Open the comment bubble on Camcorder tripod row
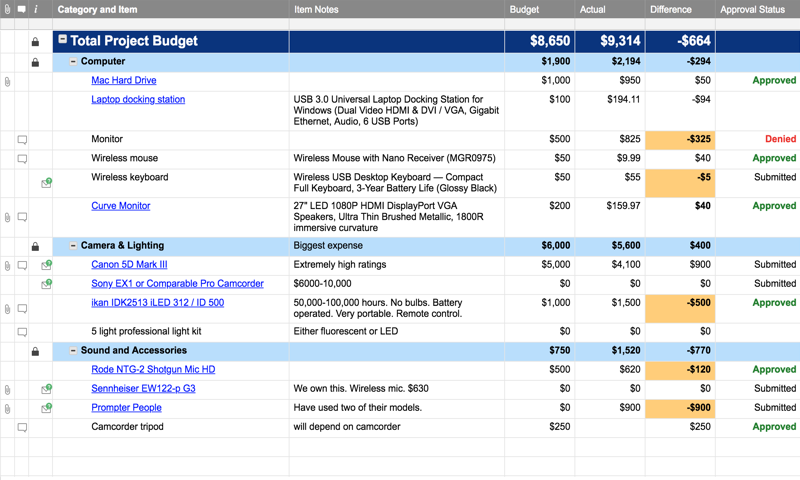The image size is (800, 480). [22, 427]
